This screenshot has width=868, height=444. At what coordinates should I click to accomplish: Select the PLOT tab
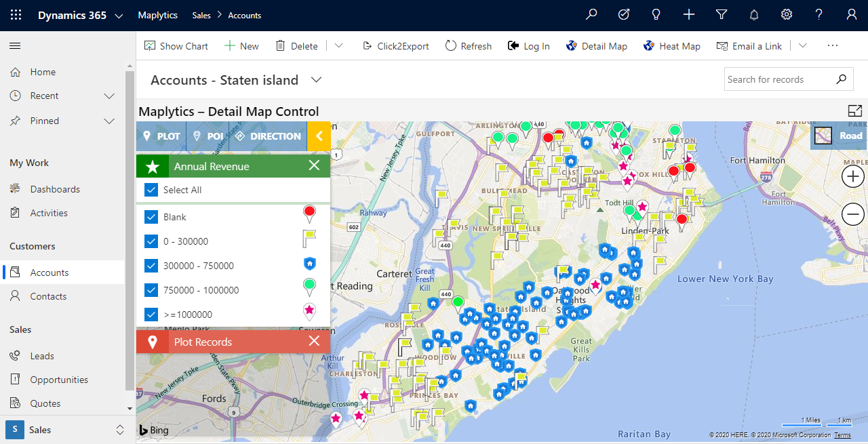[x=161, y=136]
